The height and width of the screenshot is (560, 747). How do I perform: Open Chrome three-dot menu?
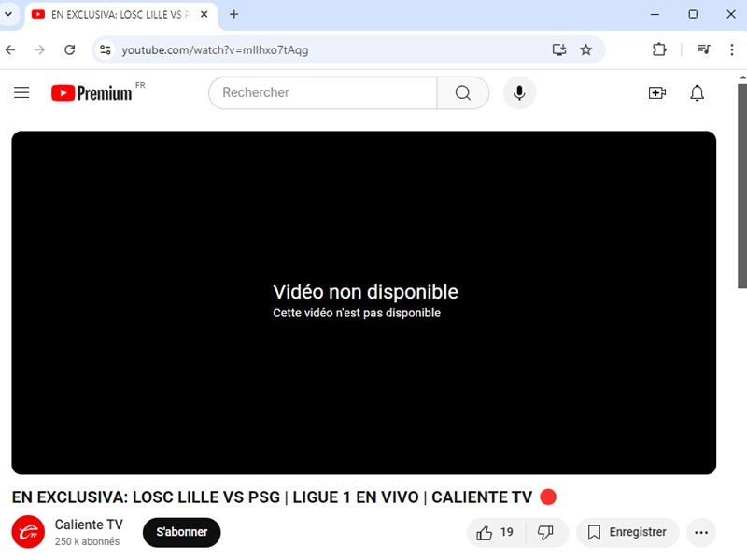coord(732,49)
